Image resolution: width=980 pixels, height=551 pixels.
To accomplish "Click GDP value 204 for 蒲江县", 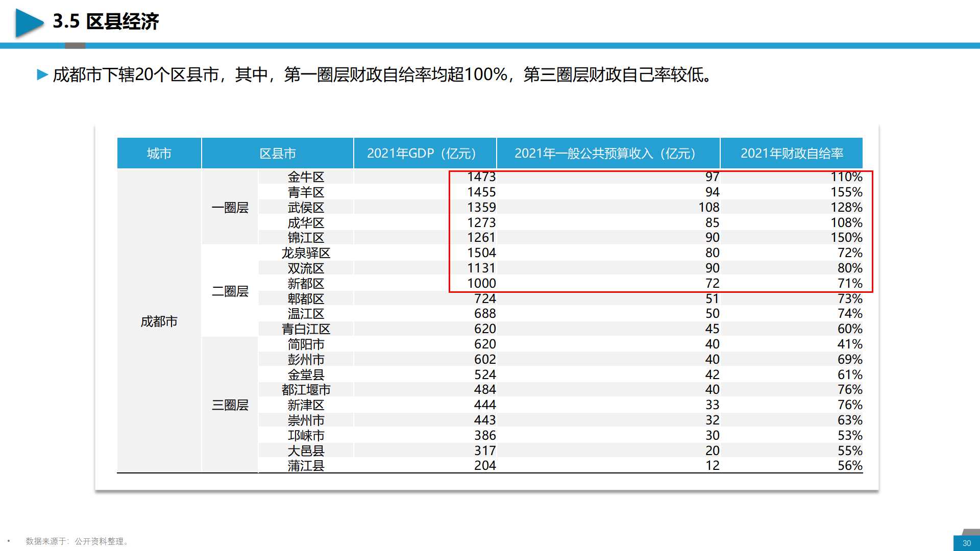I will (485, 466).
